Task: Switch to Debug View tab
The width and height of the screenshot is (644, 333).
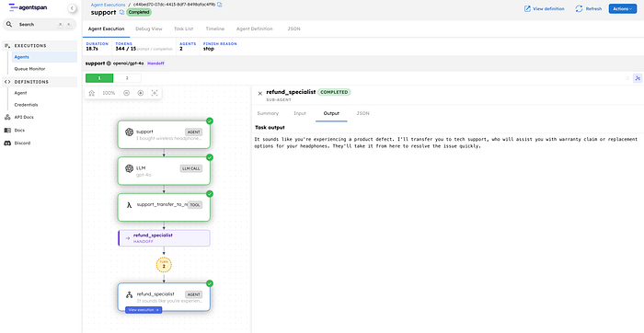Action: click(149, 29)
